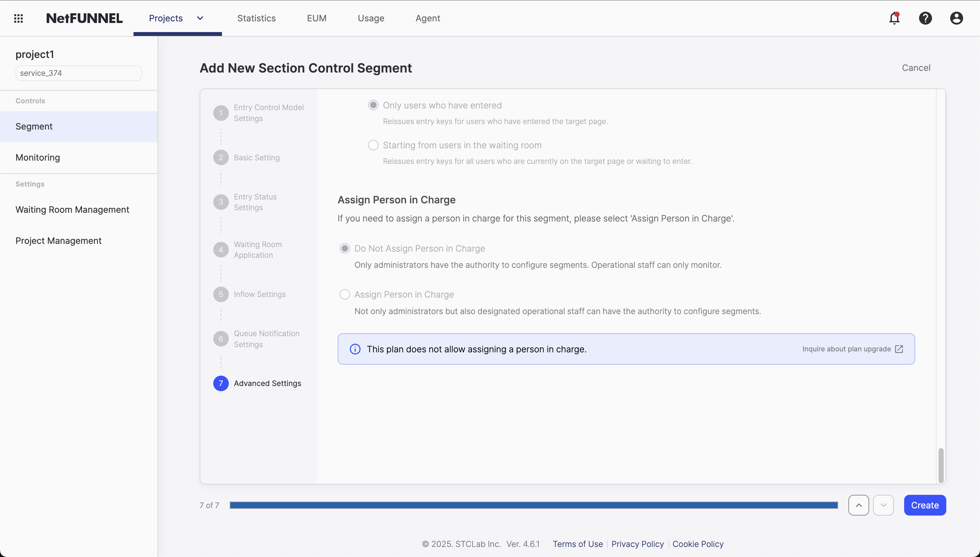This screenshot has height=557, width=980.
Task: Open the user account profile icon
Action: click(x=956, y=18)
